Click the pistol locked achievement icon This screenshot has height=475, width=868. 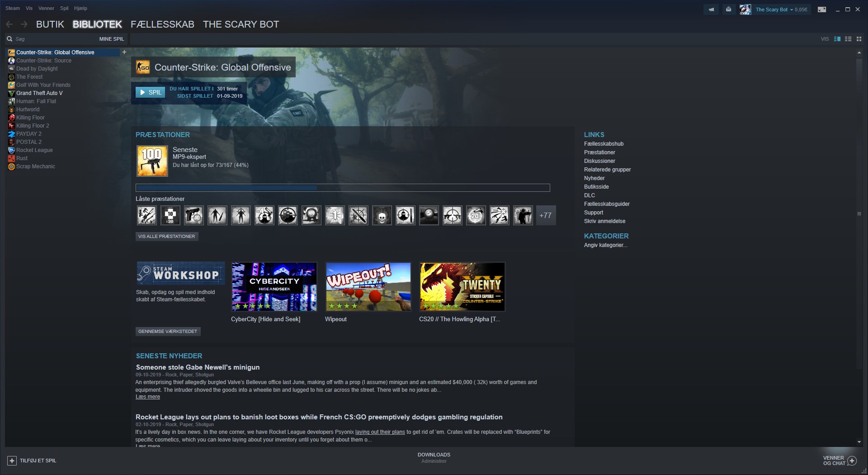pyautogui.click(x=194, y=215)
